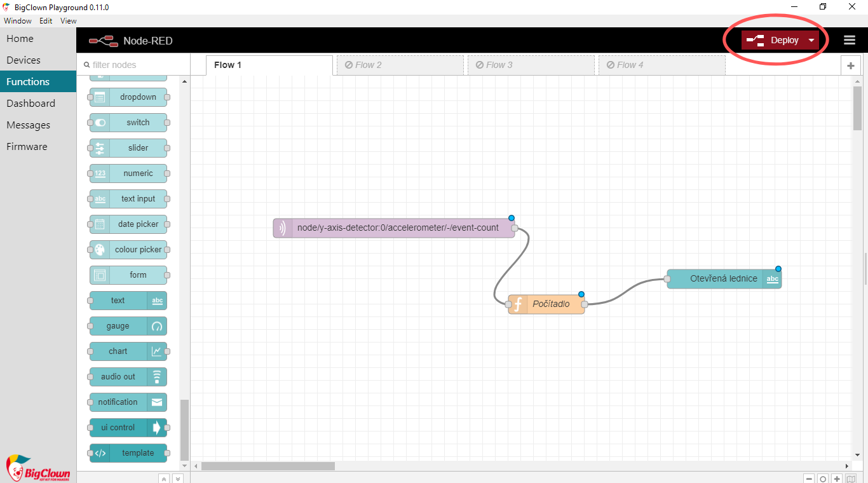Image resolution: width=868 pixels, height=483 pixels.
Task: Click the Deploy button
Action: point(773,40)
